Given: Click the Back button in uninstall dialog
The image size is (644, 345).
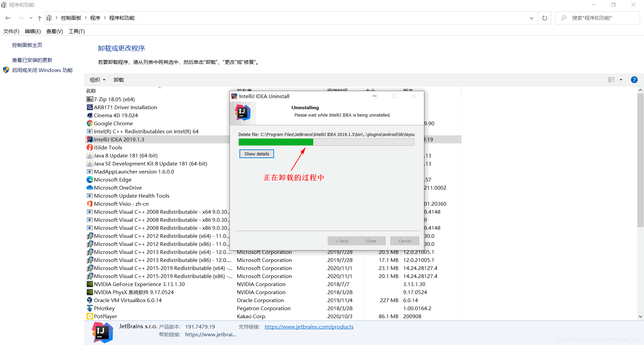Looking at the screenshot, I should point(342,241).
